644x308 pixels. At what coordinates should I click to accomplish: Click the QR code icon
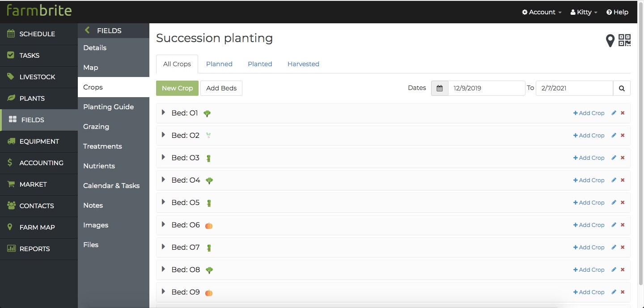[624, 40]
